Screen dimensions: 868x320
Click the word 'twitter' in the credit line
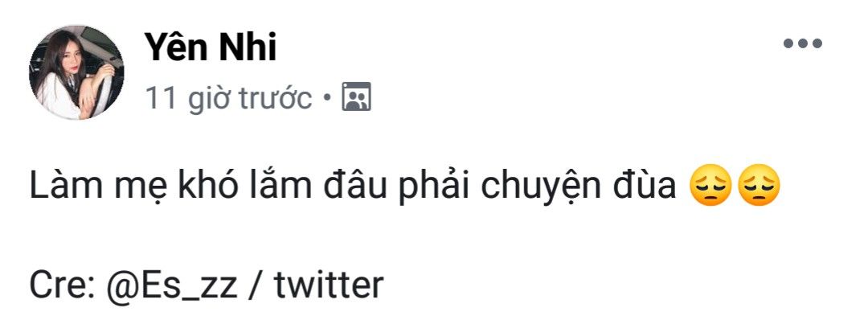[x=329, y=285]
